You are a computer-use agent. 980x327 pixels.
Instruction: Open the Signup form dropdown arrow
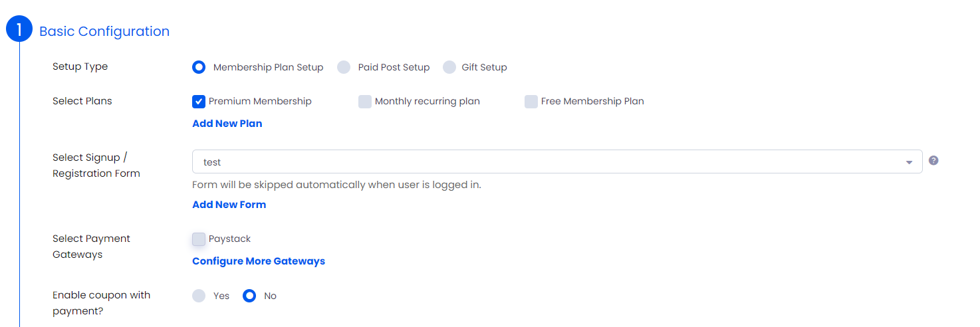coord(909,162)
